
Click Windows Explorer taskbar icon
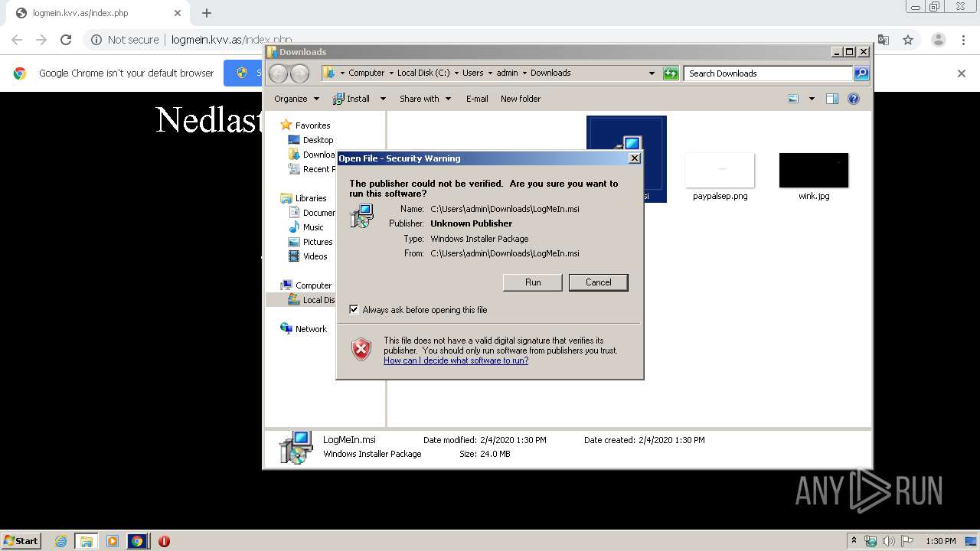pos(87,541)
